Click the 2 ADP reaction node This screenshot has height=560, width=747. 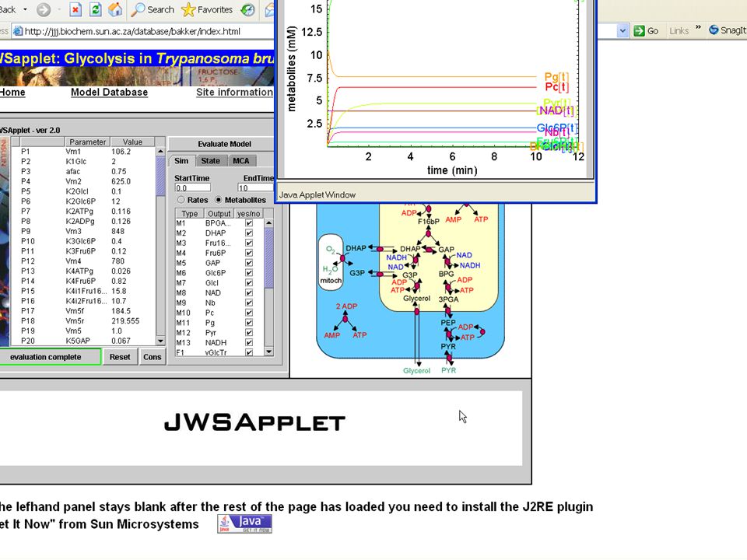click(345, 318)
